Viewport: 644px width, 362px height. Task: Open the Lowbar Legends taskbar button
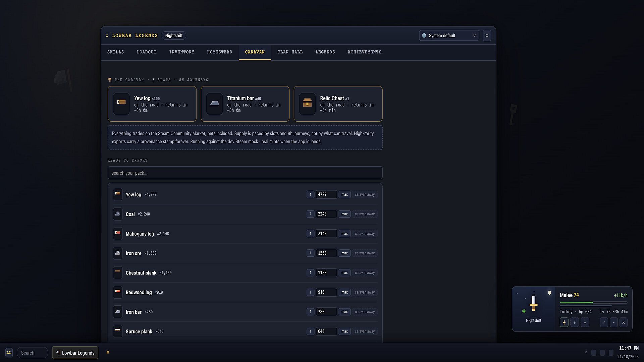pos(75,353)
